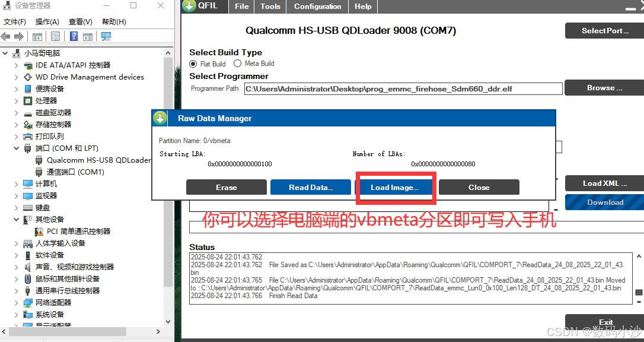644x342 pixels.
Task: Click the Device Manager horizontal scrollbar right arrow
Action: 158,331
